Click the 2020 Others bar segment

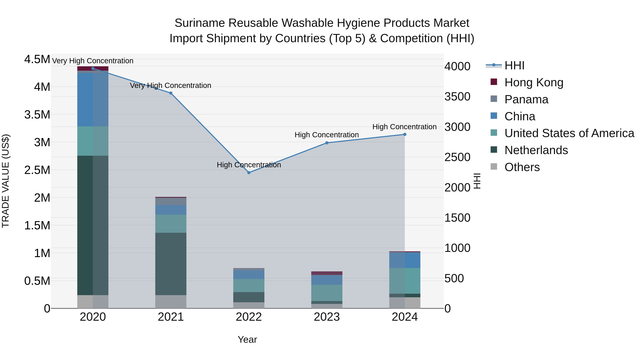(x=93, y=302)
